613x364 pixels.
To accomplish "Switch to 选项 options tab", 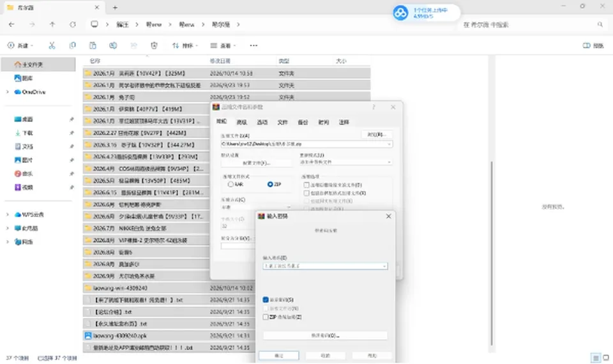I will click(262, 123).
